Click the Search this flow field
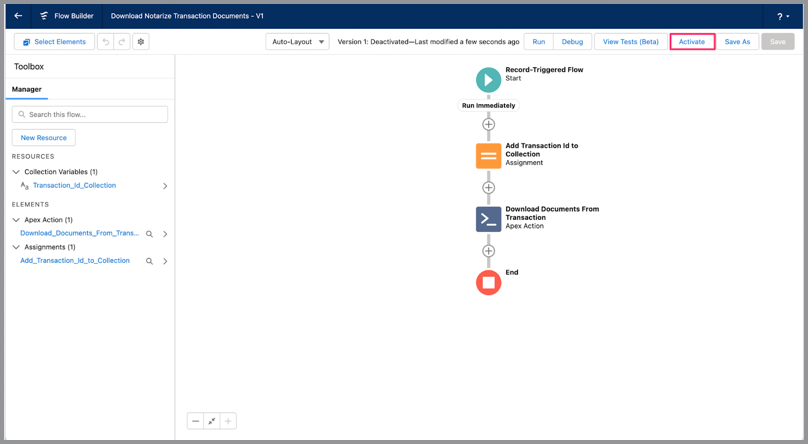 click(x=90, y=114)
